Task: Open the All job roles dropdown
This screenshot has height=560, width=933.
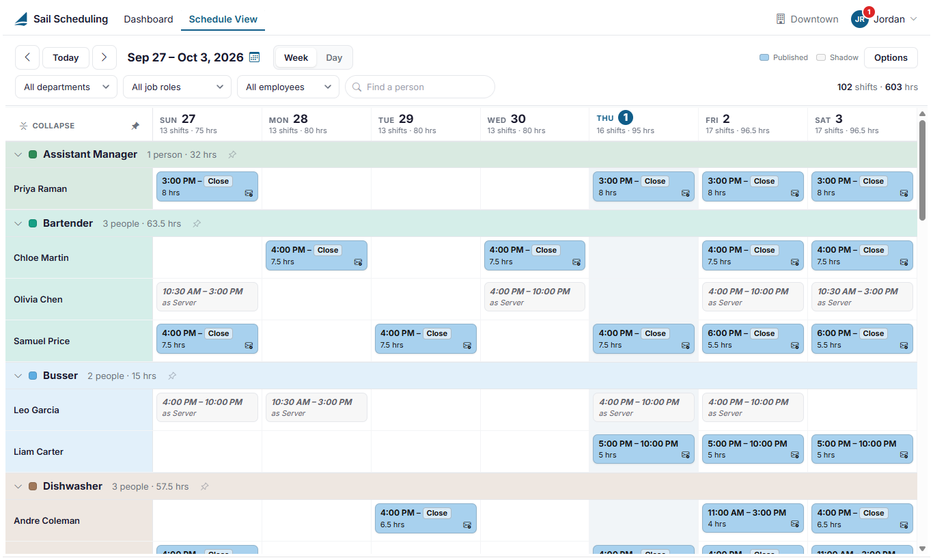Action: click(177, 87)
